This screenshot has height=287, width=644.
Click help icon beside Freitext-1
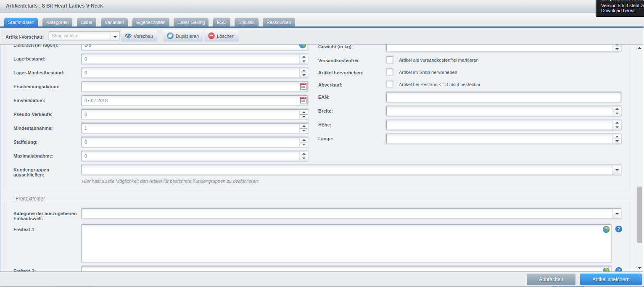(x=618, y=229)
